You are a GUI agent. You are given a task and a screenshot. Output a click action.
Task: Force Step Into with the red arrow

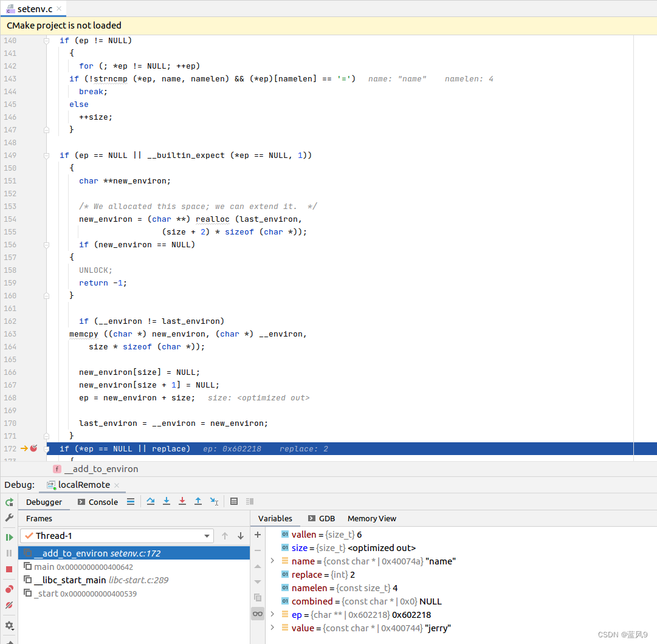(x=182, y=502)
